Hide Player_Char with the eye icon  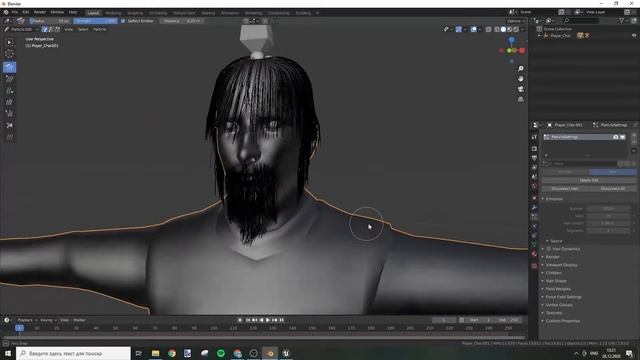pos(634,36)
